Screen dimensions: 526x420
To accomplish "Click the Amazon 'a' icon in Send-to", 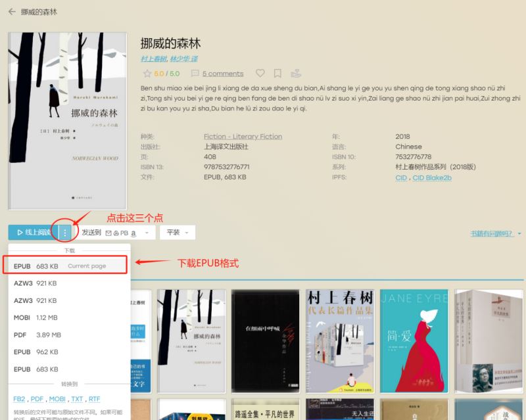I will [x=133, y=233].
